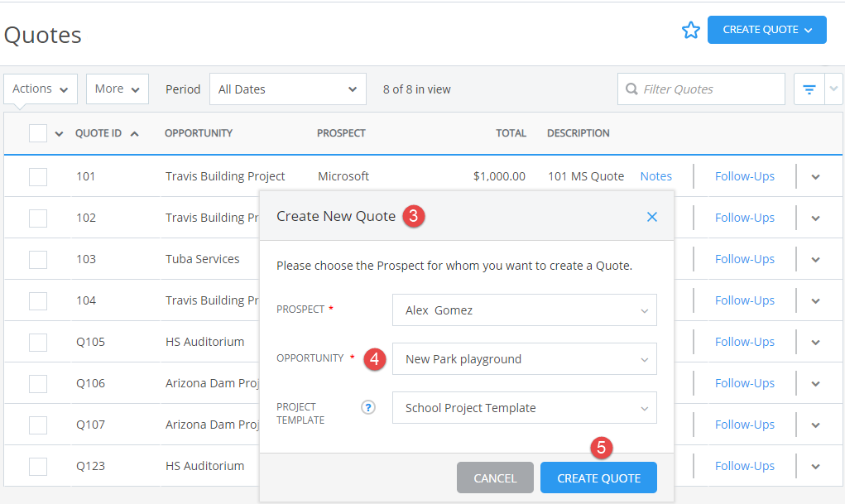This screenshot has width=845, height=504.
Task: Expand row actions for quote Q105
Action: click(x=815, y=343)
